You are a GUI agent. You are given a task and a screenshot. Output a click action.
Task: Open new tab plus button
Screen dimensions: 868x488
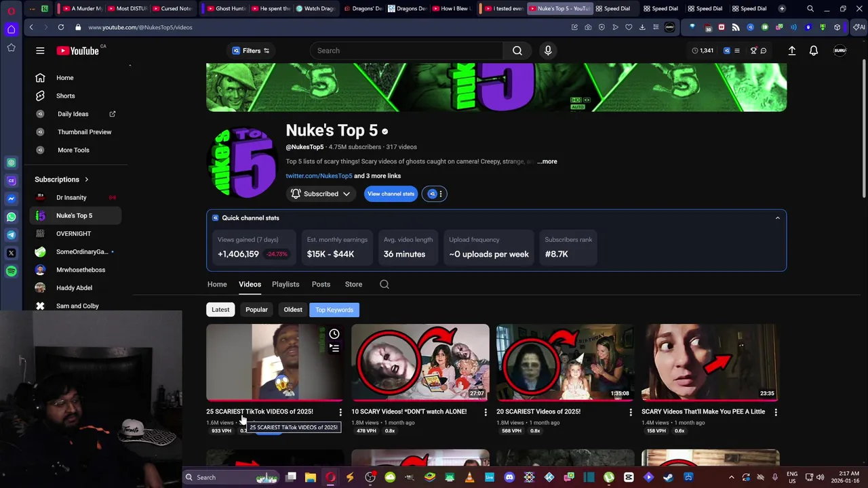(782, 9)
